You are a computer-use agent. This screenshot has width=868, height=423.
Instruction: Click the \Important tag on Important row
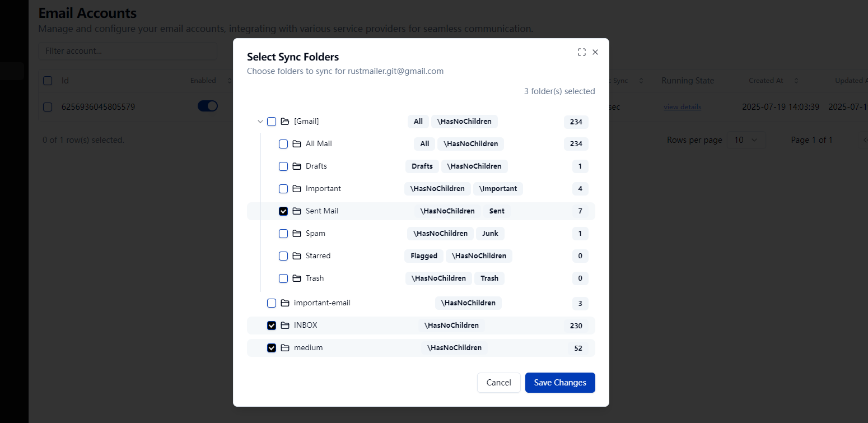(498, 189)
